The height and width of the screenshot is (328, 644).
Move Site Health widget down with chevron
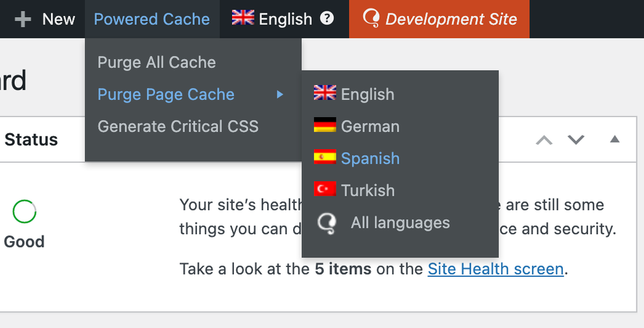click(576, 140)
